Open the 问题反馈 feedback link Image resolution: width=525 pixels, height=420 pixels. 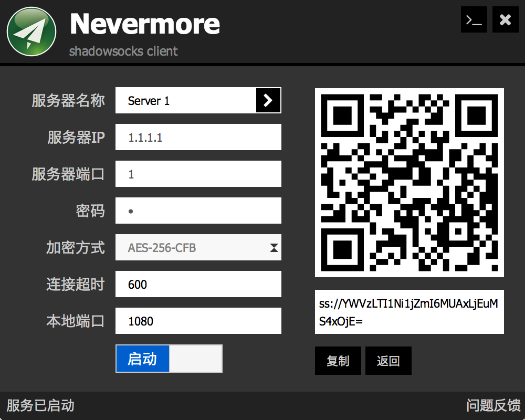[x=493, y=405]
